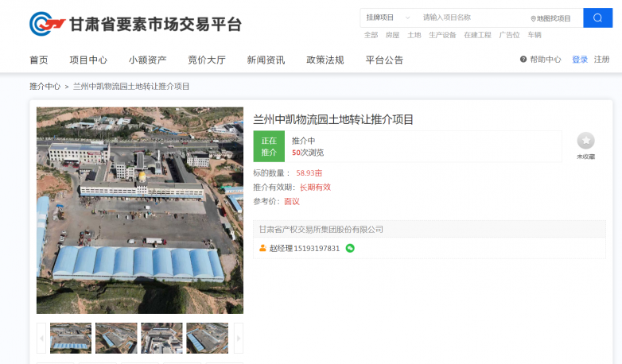Image resolution: width=622 pixels, height=364 pixels.
Task: Click the orange contact person icon
Action: point(262,248)
